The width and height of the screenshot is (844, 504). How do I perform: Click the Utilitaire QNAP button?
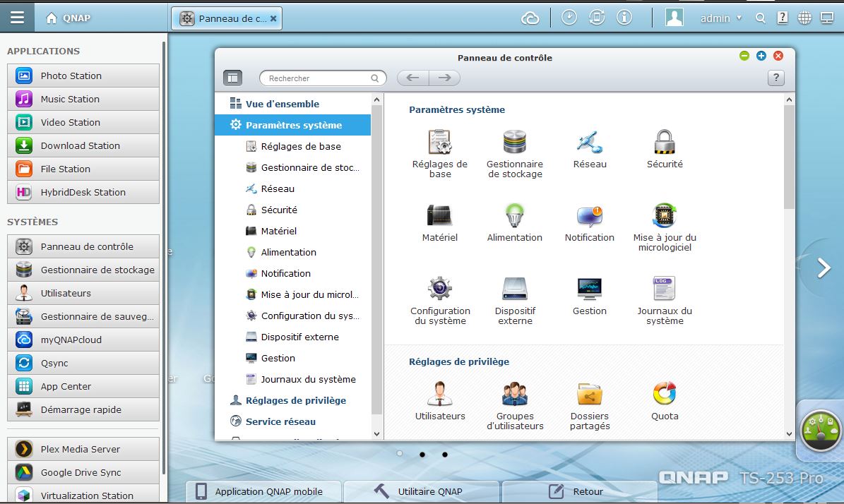pyautogui.click(x=422, y=491)
